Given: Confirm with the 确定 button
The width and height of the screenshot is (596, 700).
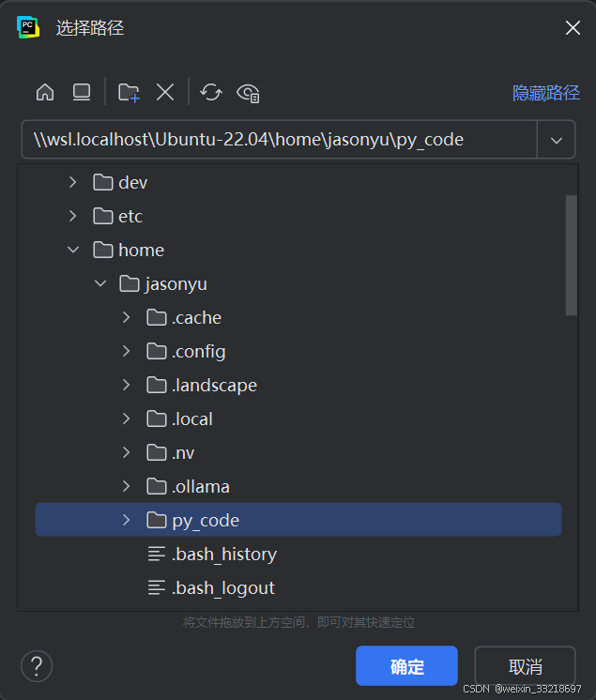Looking at the screenshot, I should tap(406, 665).
